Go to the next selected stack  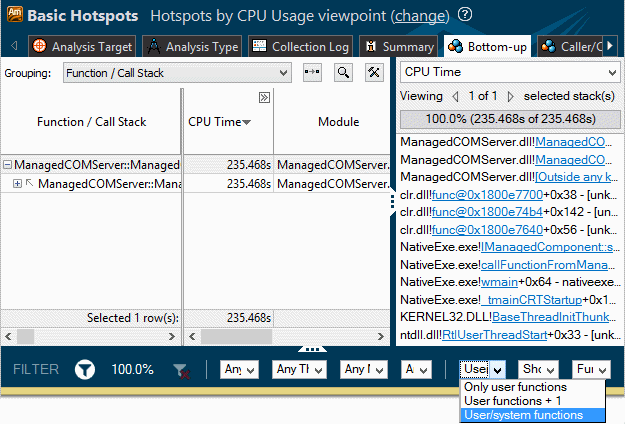click(511, 96)
